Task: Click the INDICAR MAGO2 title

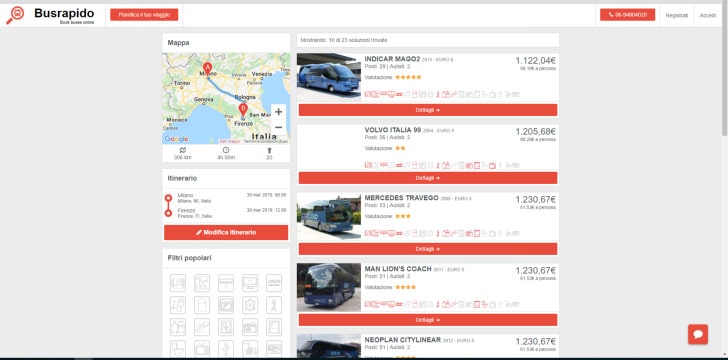Action: 392,59
